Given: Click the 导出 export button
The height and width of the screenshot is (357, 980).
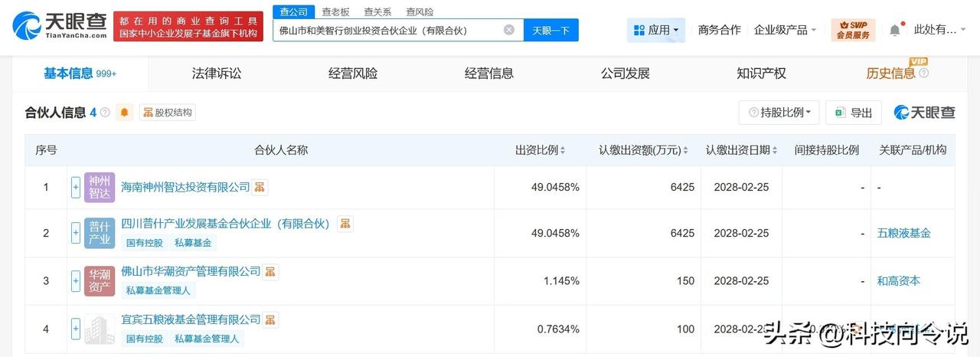Looking at the screenshot, I should [854, 113].
